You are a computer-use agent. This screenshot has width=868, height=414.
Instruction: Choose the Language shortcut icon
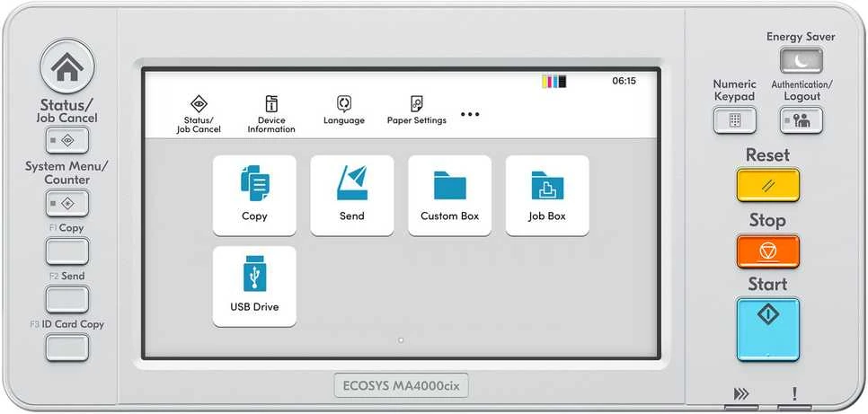point(344,110)
